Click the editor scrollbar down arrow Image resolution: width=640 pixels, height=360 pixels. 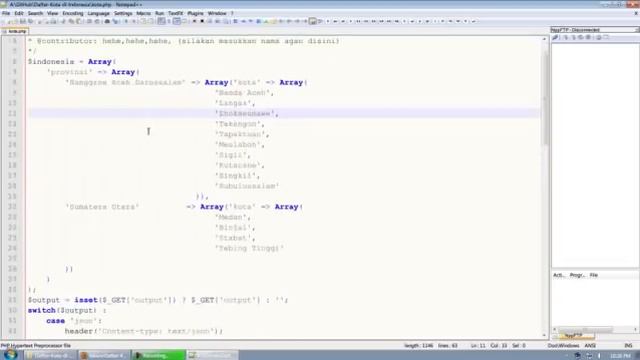(544, 335)
